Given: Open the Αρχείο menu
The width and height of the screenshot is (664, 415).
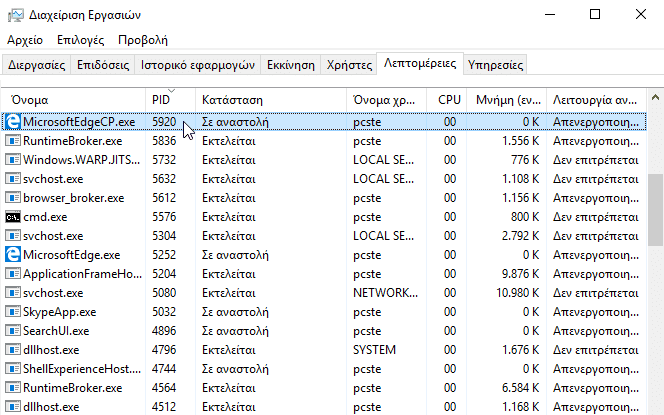Looking at the screenshot, I should click(x=25, y=40).
